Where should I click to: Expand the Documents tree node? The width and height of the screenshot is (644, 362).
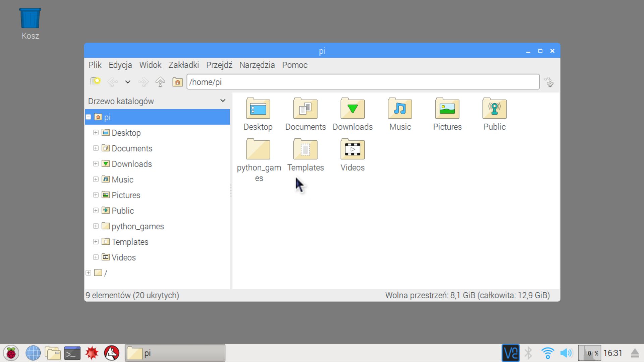[x=96, y=148]
